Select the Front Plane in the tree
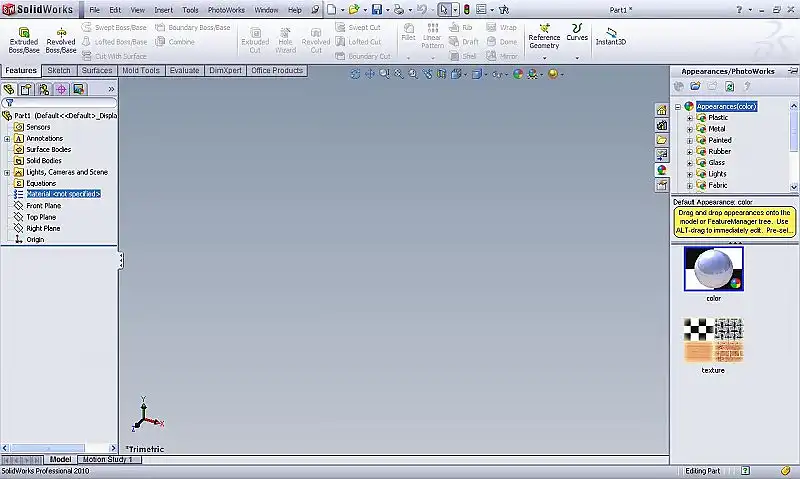Image resolution: width=800 pixels, height=479 pixels. pos(42,205)
